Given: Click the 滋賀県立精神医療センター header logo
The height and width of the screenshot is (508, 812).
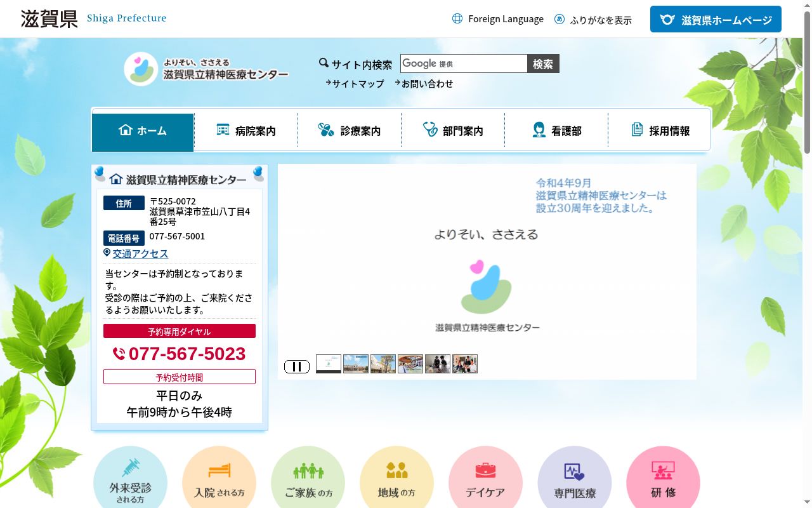Looking at the screenshot, I should (206, 69).
